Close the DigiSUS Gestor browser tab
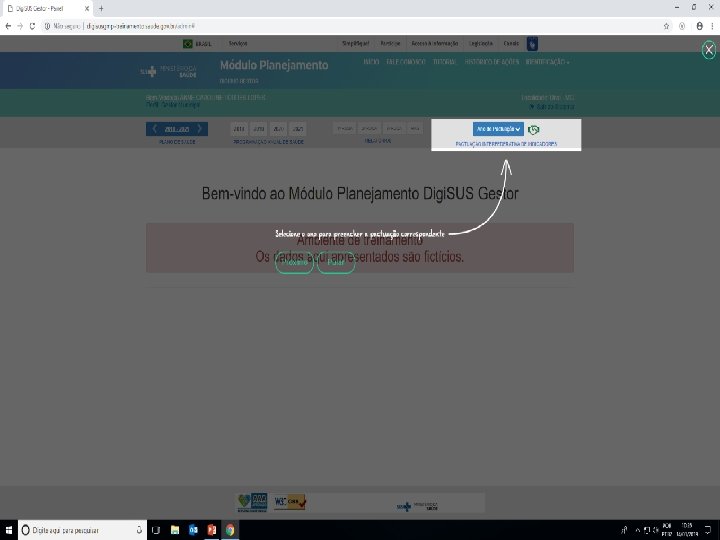Image resolution: width=720 pixels, height=540 pixels. tap(87, 8)
